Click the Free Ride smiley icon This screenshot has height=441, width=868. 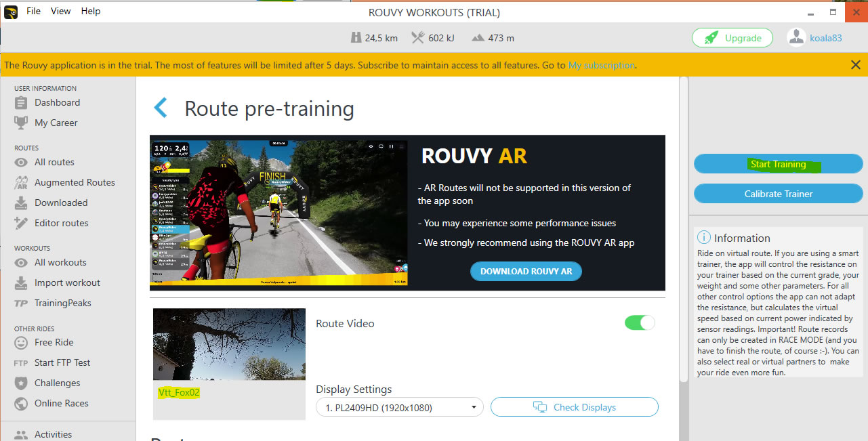[22, 342]
